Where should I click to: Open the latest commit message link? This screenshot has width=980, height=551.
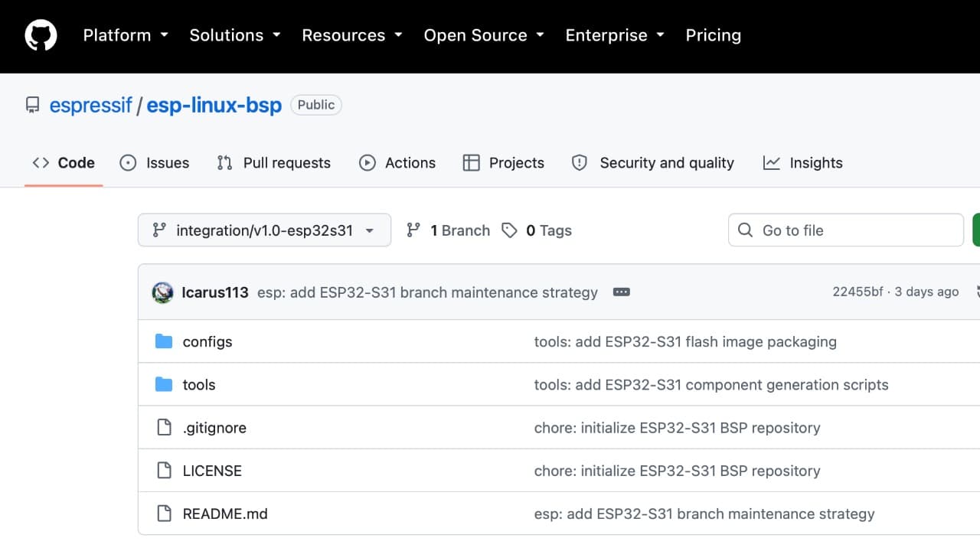point(427,292)
